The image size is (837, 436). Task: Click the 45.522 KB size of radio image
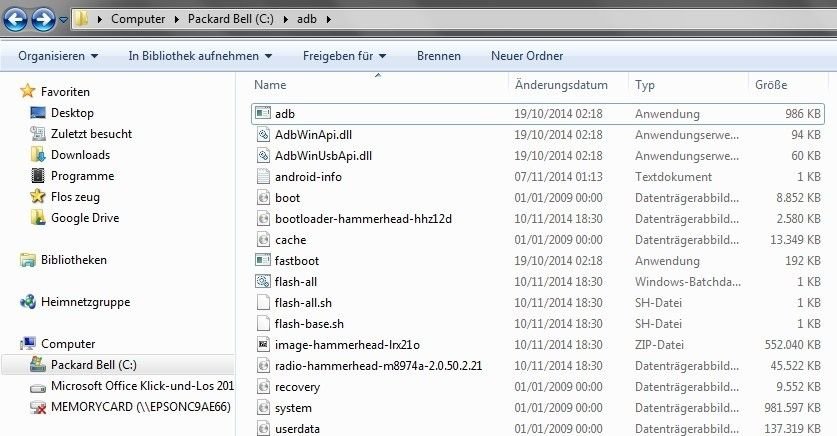coord(795,366)
